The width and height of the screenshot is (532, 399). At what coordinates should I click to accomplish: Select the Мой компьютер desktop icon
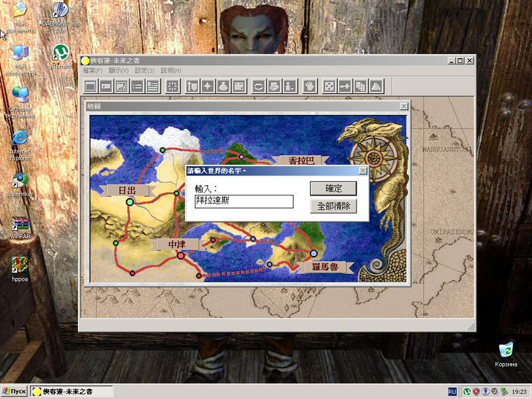point(20,60)
